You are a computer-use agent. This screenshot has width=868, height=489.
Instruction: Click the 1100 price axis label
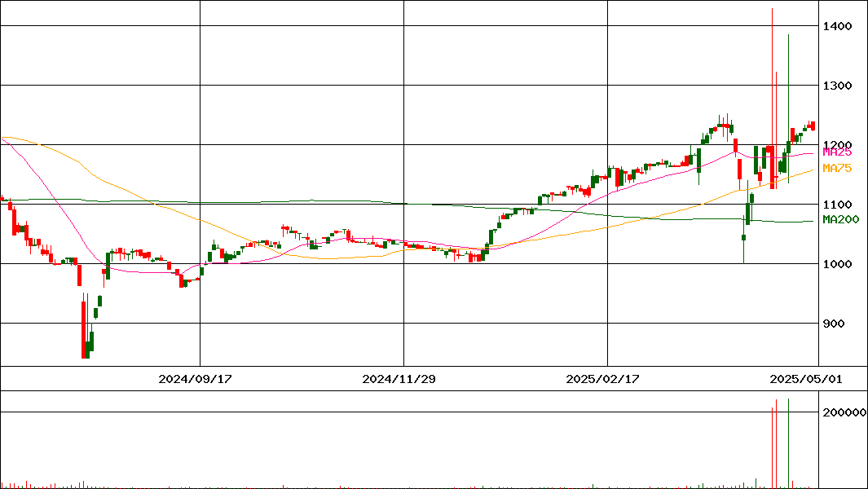click(837, 205)
